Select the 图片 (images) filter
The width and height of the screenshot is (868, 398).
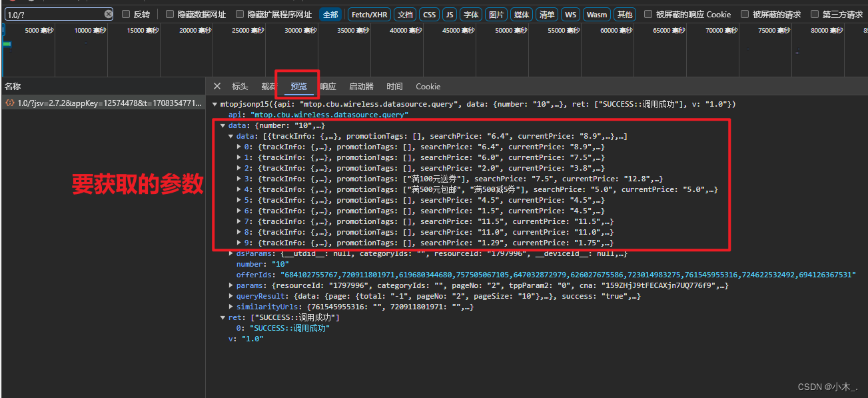(x=496, y=13)
